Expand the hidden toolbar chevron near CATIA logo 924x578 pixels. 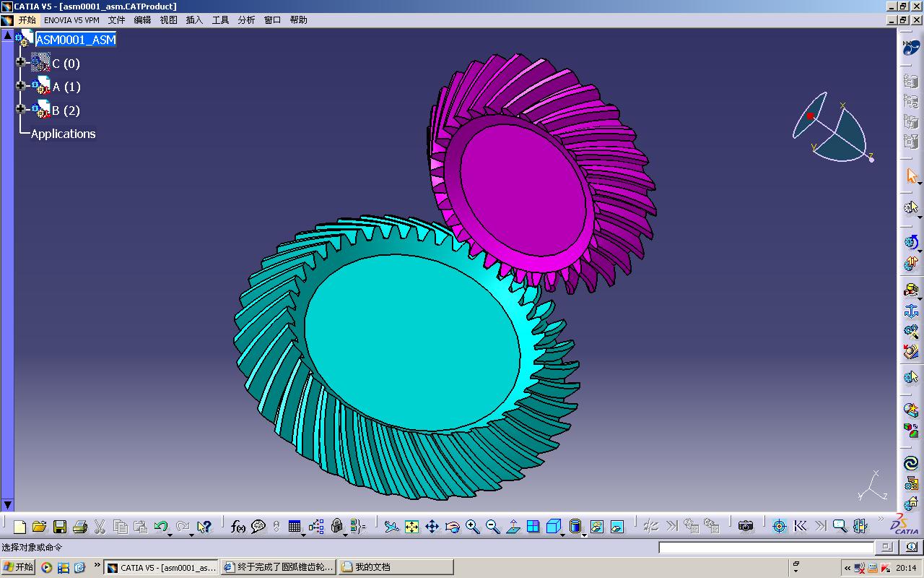(881, 520)
